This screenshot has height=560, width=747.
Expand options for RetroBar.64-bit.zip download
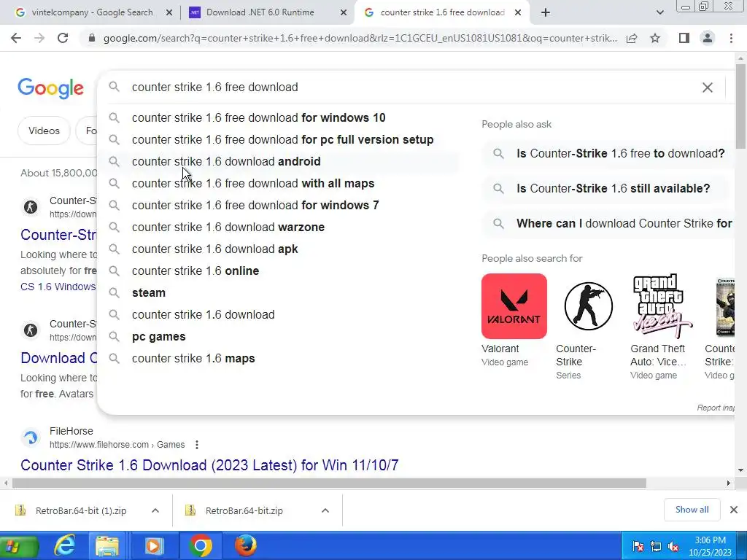(325, 510)
